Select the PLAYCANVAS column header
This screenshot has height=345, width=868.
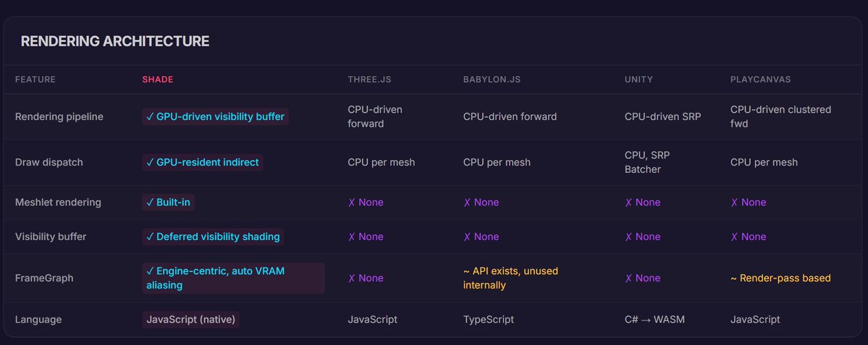click(x=761, y=80)
